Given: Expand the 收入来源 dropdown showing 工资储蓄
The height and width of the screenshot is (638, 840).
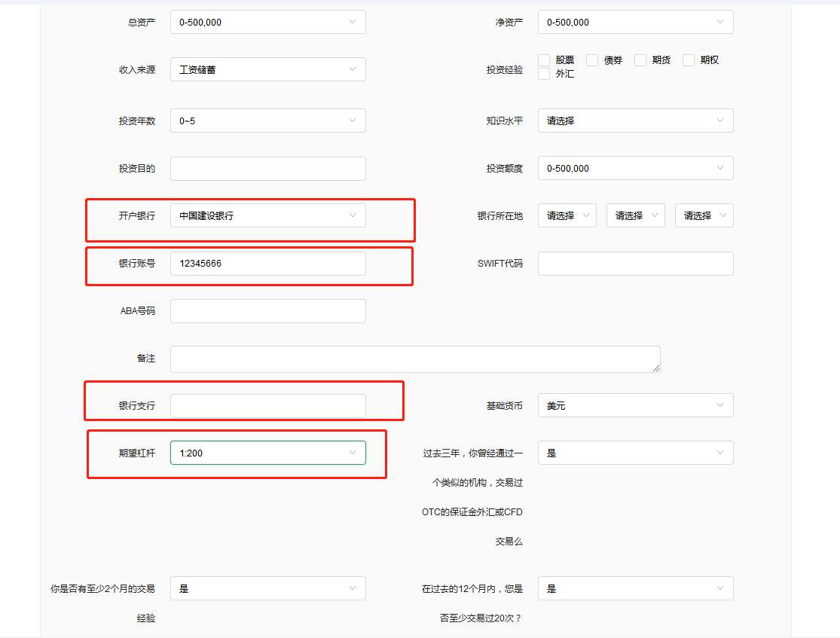Looking at the screenshot, I should click(267, 69).
